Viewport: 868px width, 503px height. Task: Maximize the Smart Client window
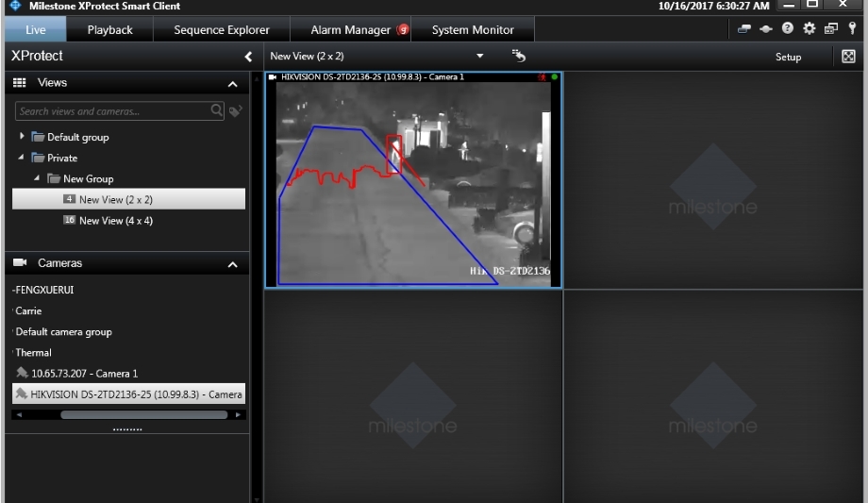coord(812,5)
